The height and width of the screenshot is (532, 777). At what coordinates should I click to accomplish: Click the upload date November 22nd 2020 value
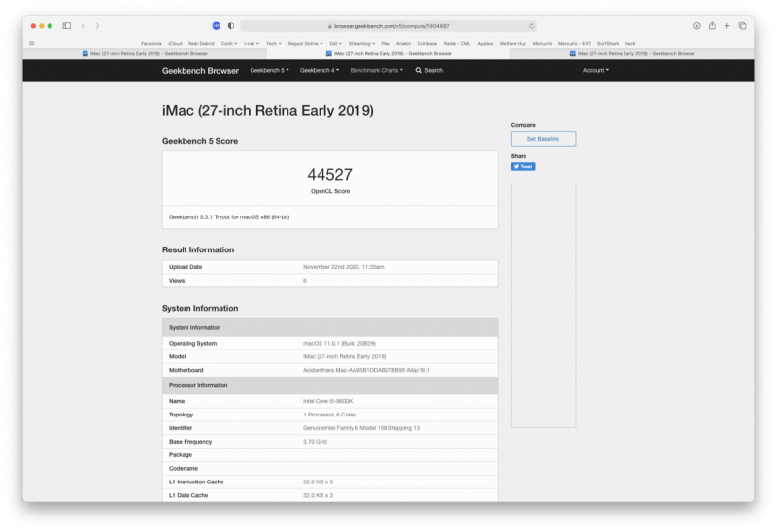pos(344,267)
